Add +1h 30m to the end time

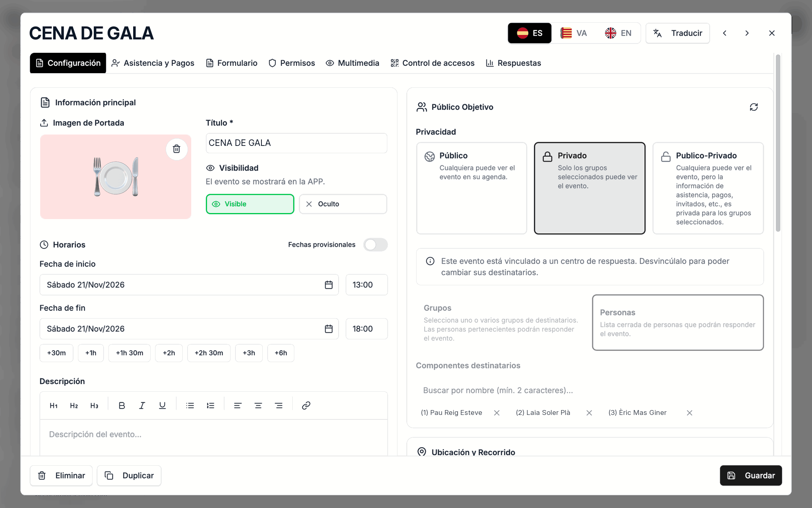[x=130, y=353]
